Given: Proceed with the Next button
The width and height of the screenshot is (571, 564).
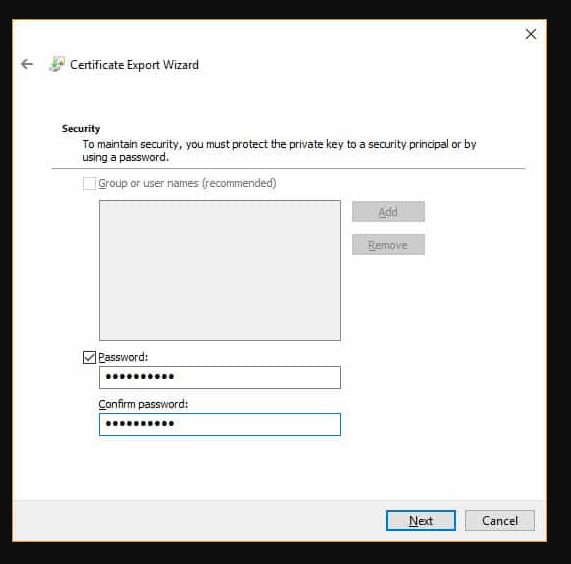Looking at the screenshot, I should (x=421, y=521).
